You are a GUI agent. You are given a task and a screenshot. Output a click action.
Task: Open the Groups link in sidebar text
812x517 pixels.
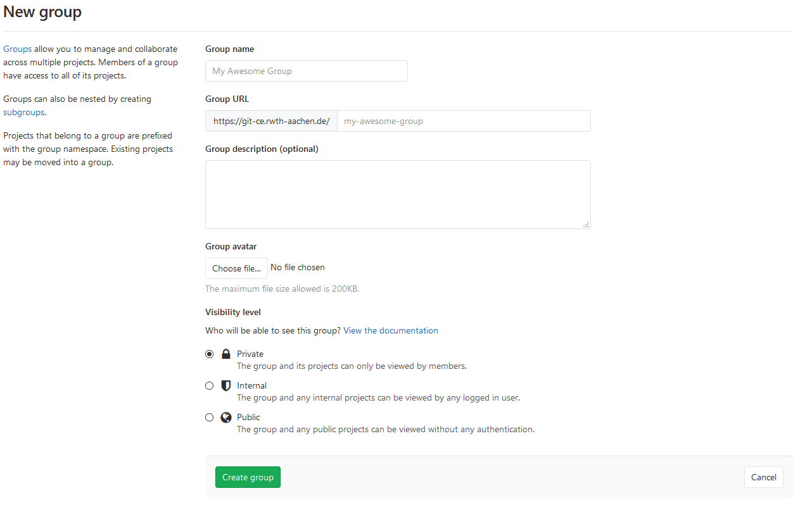pyautogui.click(x=17, y=49)
